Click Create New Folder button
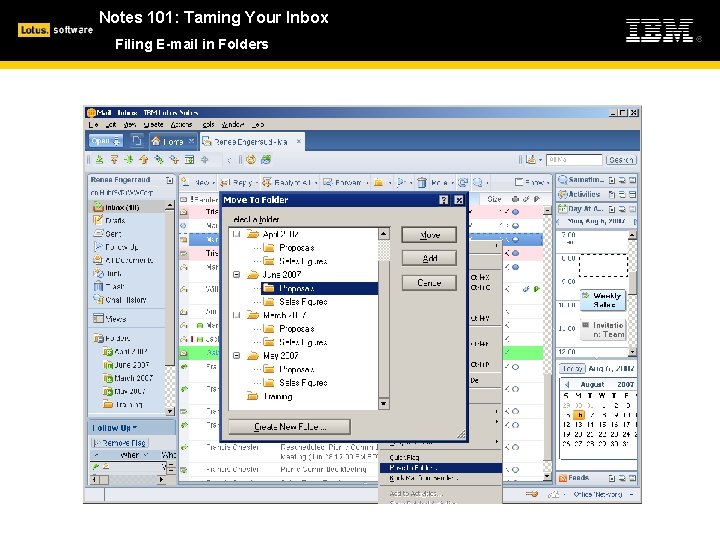Viewport: 720px width, 540px height. coord(290,427)
